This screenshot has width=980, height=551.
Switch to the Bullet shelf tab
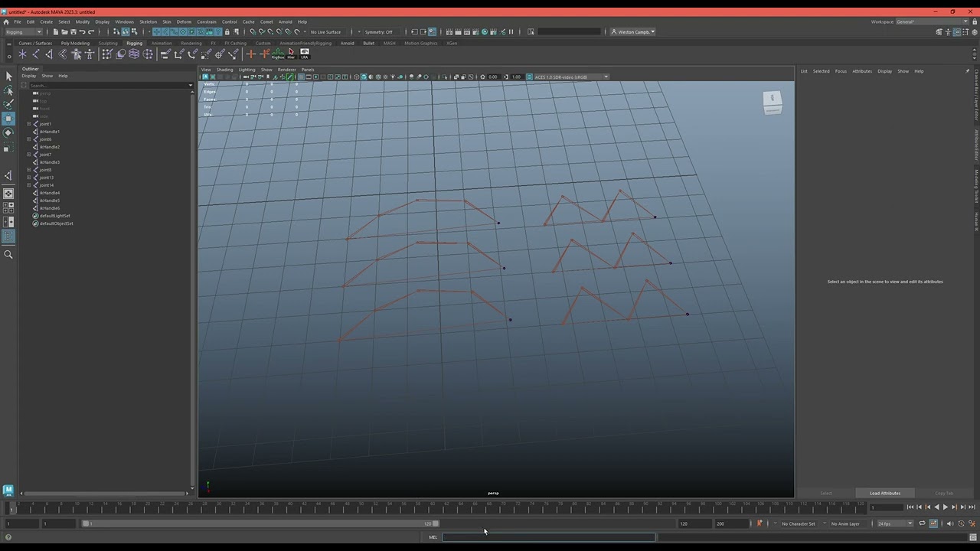(x=369, y=43)
